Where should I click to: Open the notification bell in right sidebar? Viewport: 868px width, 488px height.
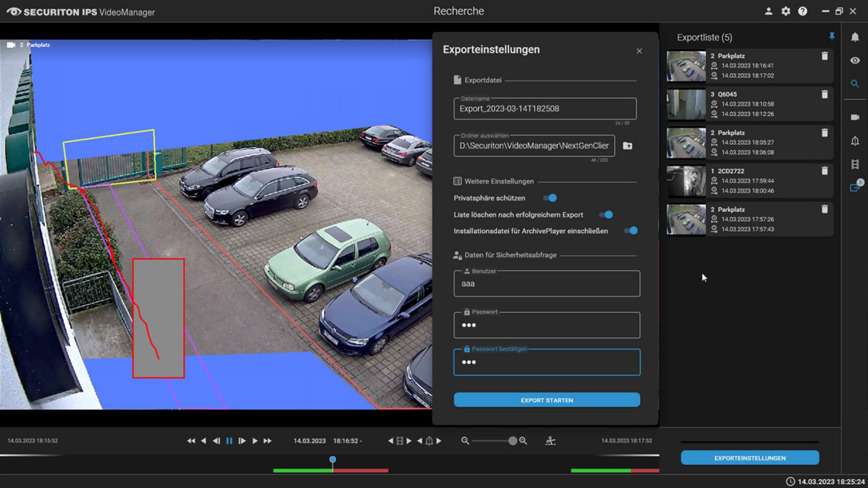(854, 37)
